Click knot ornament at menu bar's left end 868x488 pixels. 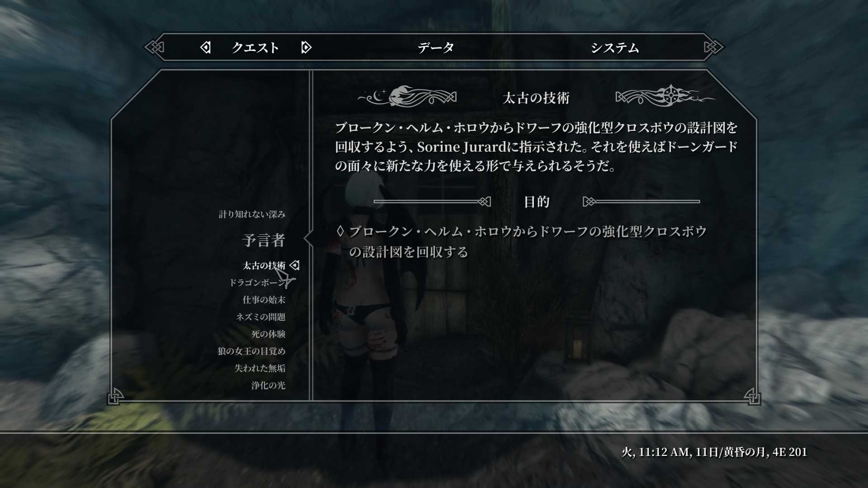(x=155, y=47)
